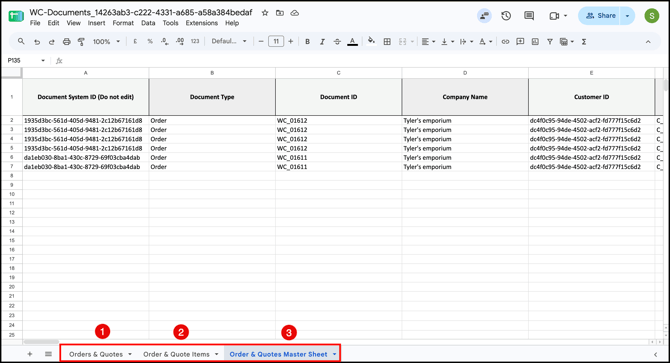Activate the paint format tool
This screenshot has width=670, height=363.
(x=81, y=42)
